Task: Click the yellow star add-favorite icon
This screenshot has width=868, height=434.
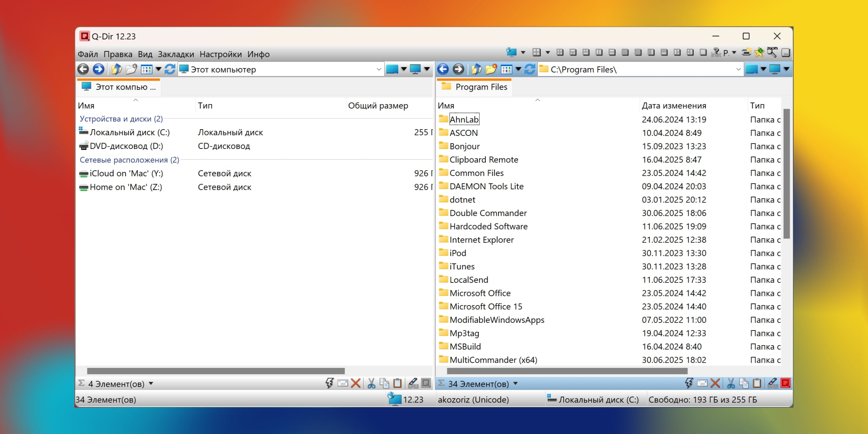Action: 759,52
